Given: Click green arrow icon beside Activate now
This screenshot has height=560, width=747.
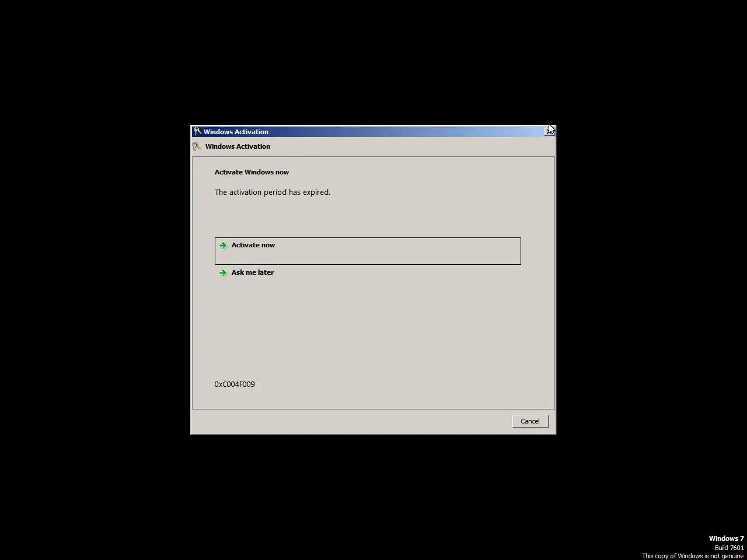Looking at the screenshot, I should (x=223, y=246).
